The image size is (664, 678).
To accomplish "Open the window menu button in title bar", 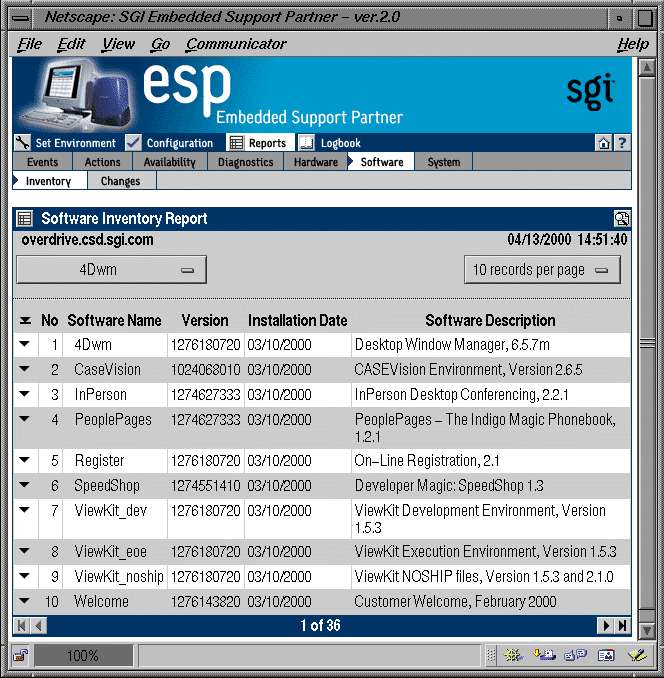I will 20,18.
